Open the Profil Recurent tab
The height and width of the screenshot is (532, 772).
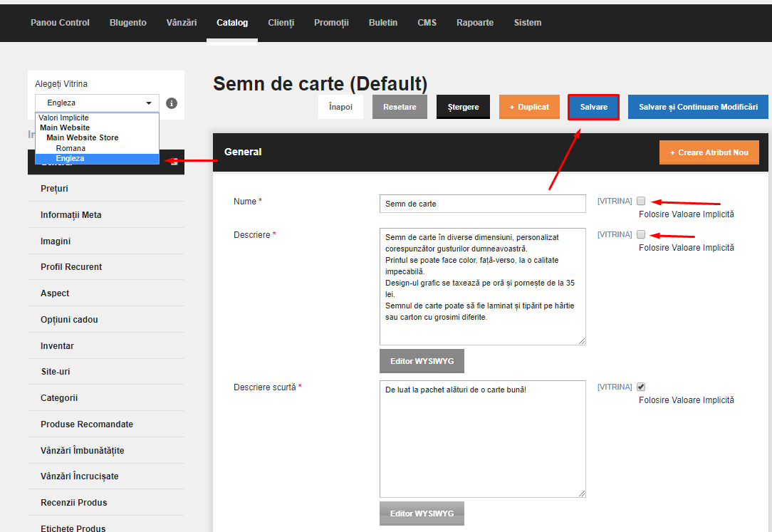(106, 267)
